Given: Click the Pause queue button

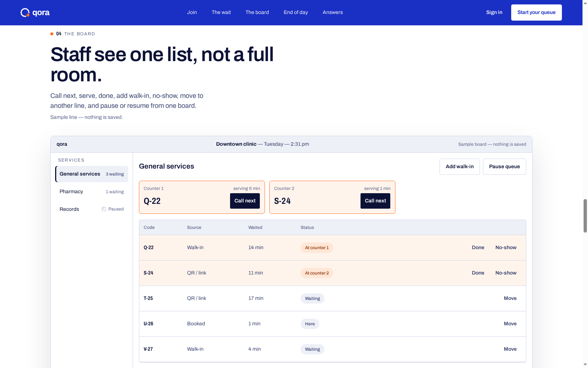Looking at the screenshot, I should click(505, 167).
